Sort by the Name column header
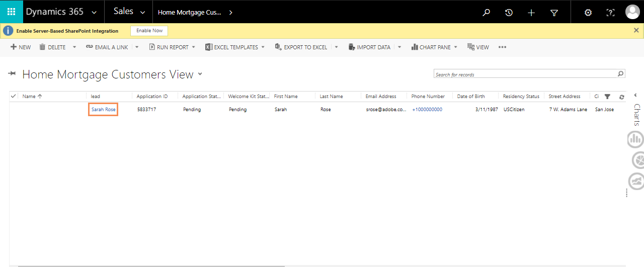The width and height of the screenshot is (644, 267). (x=32, y=96)
